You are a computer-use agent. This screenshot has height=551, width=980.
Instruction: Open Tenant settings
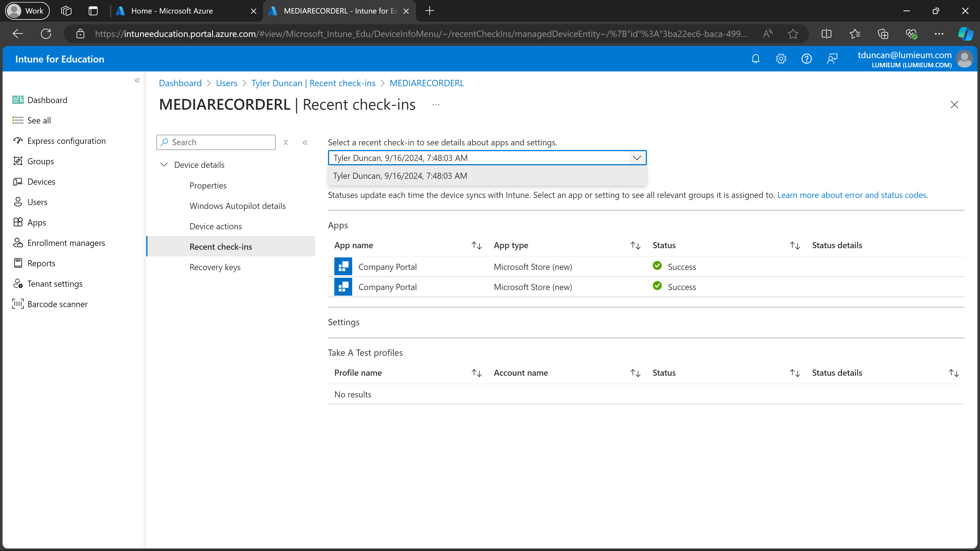(x=55, y=284)
